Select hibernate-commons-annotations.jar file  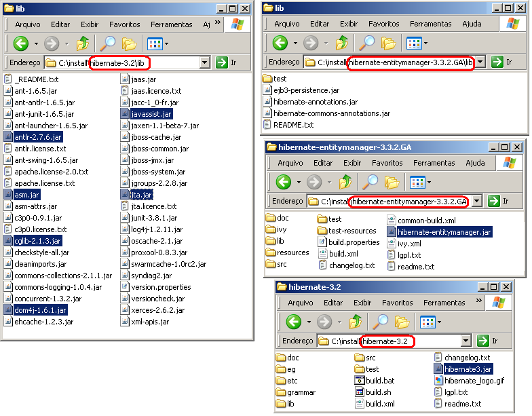coord(327,113)
